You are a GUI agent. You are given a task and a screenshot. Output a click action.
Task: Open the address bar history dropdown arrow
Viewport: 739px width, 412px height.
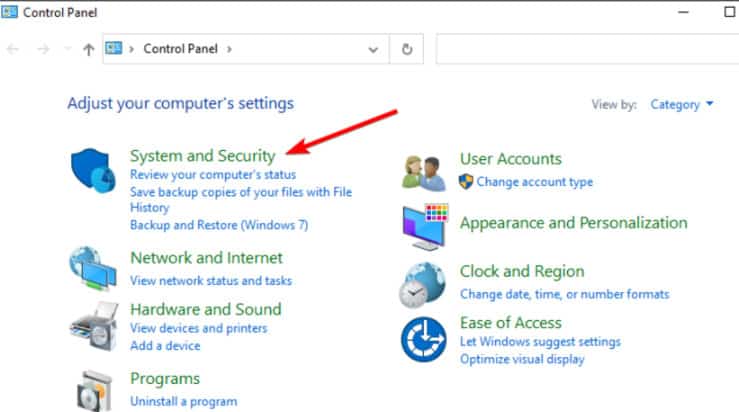pyautogui.click(x=374, y=49)
